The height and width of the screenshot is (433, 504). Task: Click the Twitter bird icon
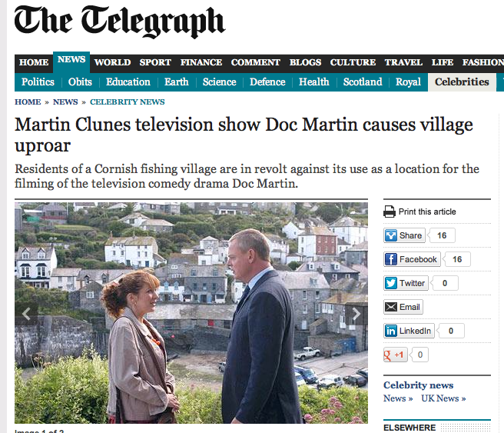click(390, 283)
